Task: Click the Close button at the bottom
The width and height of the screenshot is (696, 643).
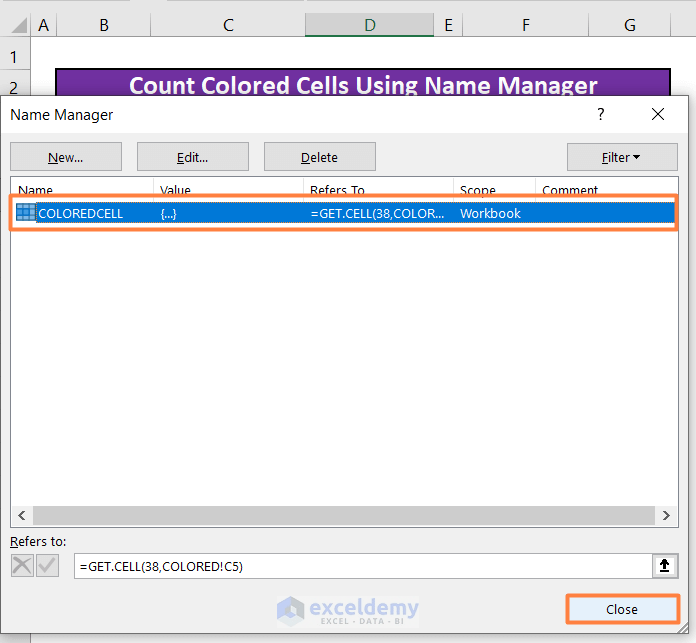Action: tap(622, 609)
